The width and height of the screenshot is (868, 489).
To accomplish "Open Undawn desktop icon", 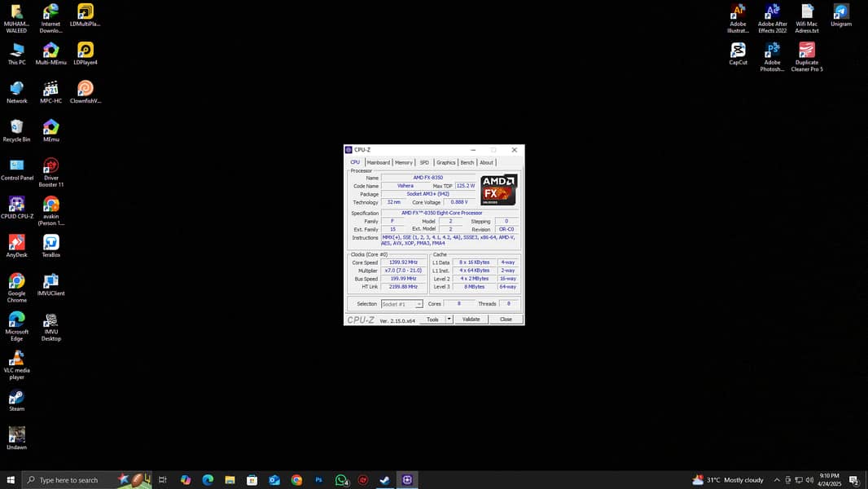I will coord(16,438).
